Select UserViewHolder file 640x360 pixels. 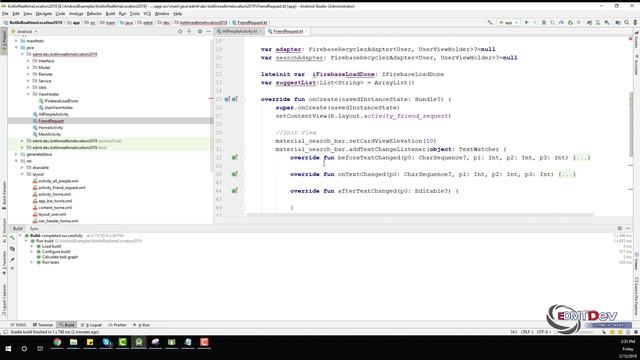[x=58, y=107]
